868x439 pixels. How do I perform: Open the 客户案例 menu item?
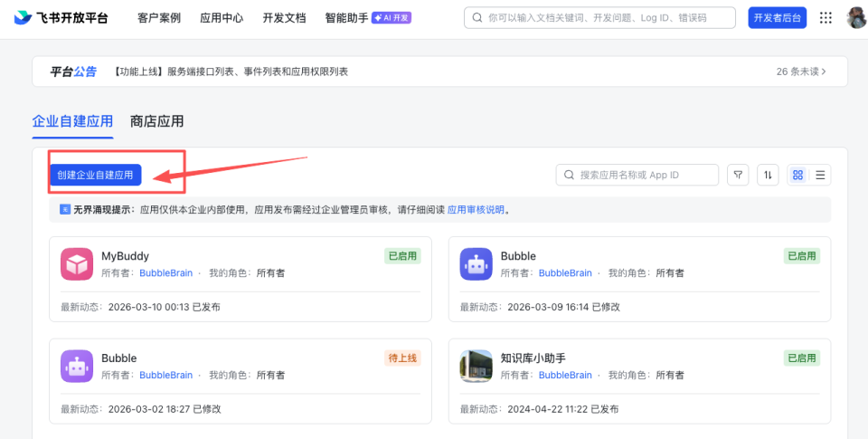[x=159, y=18]
